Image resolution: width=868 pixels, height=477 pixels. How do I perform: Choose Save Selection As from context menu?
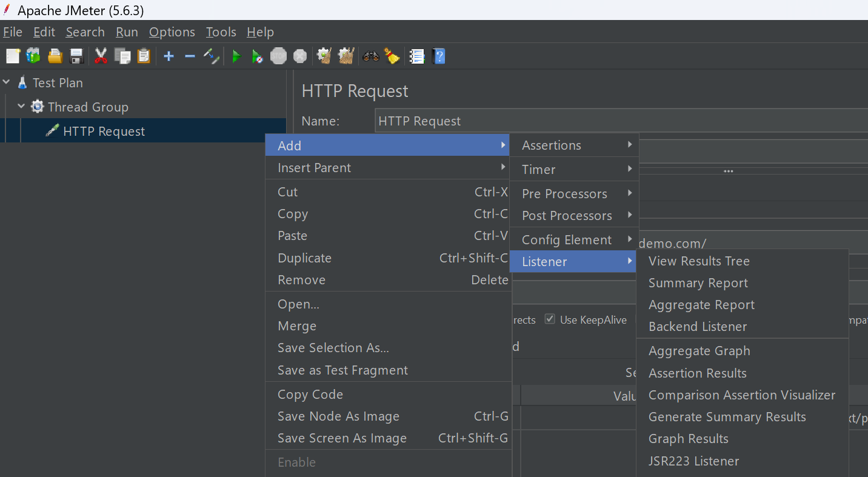click(x=388, y=348)
